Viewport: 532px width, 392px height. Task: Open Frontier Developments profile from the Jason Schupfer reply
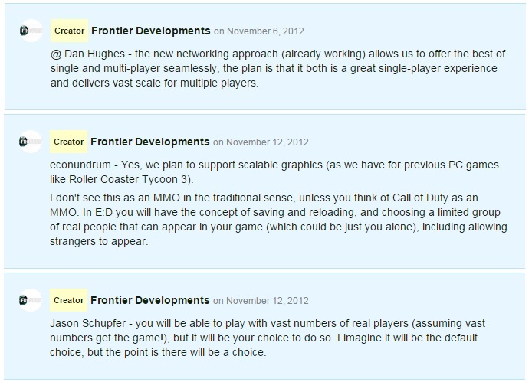pyautogui.click(x=150, y=300)
